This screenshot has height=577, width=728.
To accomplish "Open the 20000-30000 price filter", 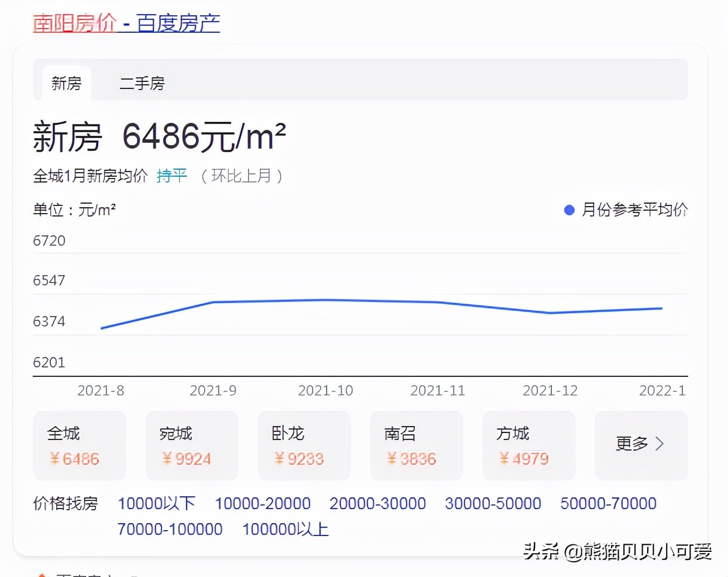I will tap(377, 503).
